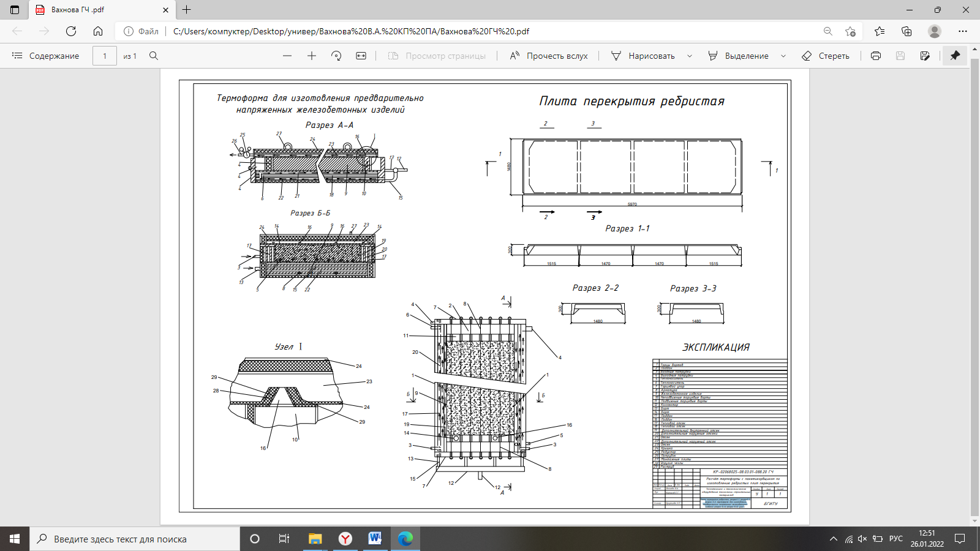Show file info icon labeled Файл
Image resolution: width=980 pixels, height=551 pixels.
[141, 31]
